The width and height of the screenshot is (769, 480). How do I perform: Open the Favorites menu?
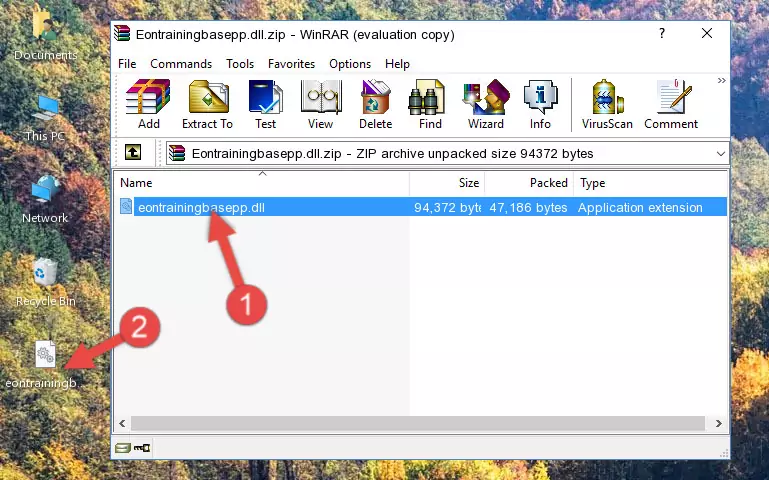click(x=291, y=64)
